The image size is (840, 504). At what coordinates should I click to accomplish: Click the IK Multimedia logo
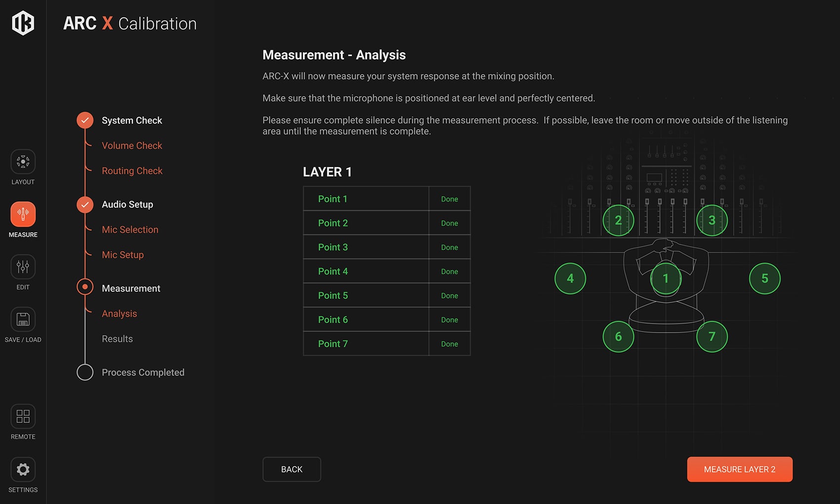[x=23, y=23]
